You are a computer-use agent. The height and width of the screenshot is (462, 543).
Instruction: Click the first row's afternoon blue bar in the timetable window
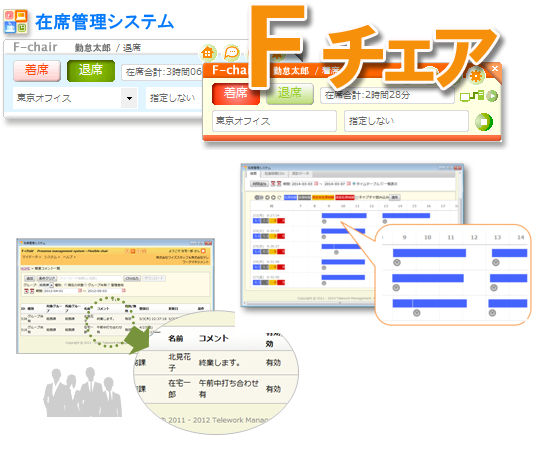pos(406,215)
